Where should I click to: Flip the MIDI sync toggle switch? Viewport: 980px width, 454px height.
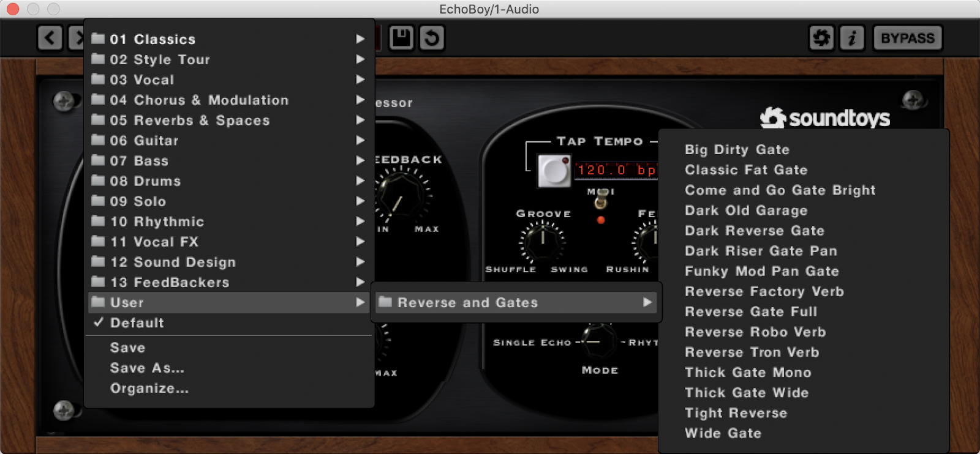click(601, 199)
